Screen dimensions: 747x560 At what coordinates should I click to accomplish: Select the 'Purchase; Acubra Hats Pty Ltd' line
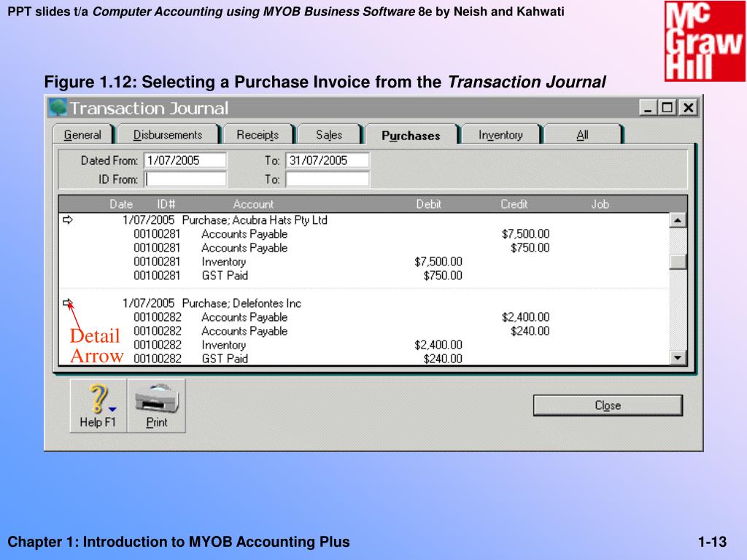click(x=255, y=220)
